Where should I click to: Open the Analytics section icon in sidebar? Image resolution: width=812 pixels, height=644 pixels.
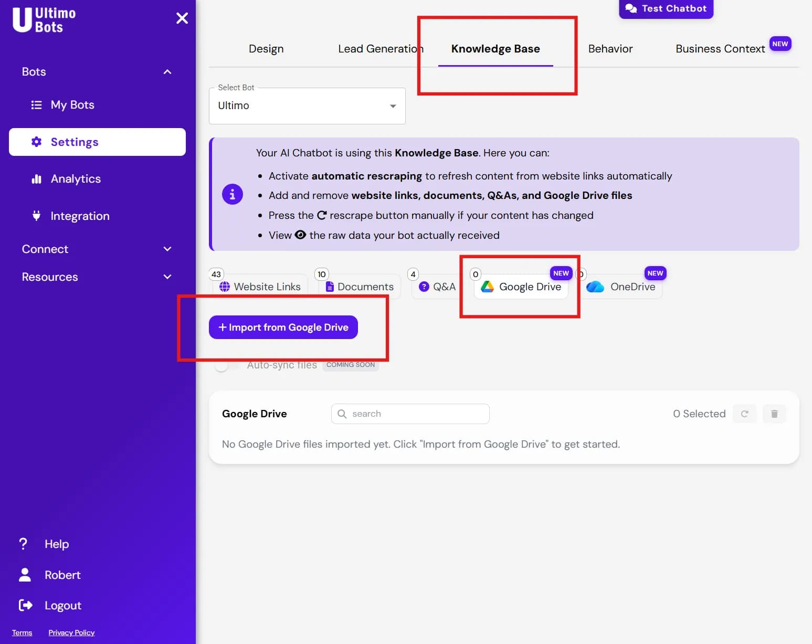[36, 178]
